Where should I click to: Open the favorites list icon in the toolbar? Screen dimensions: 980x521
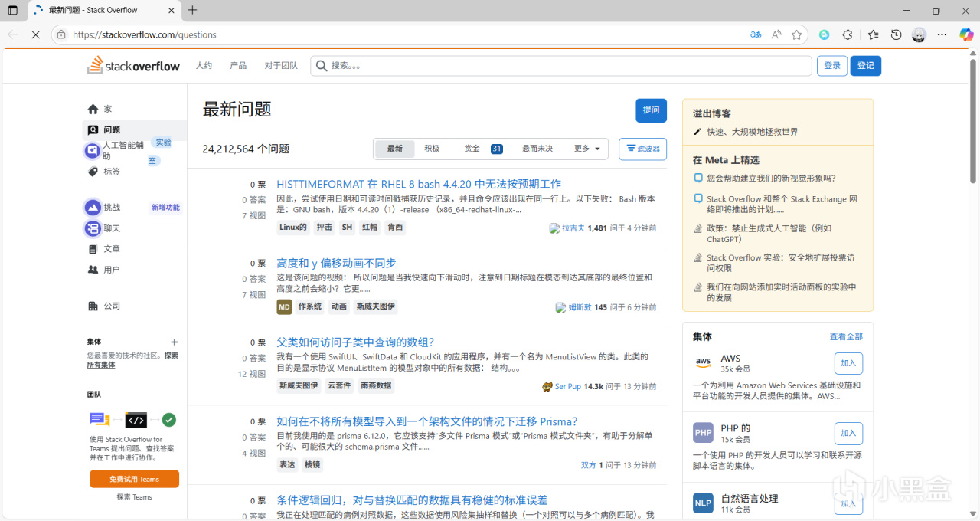tap(873, 34)
